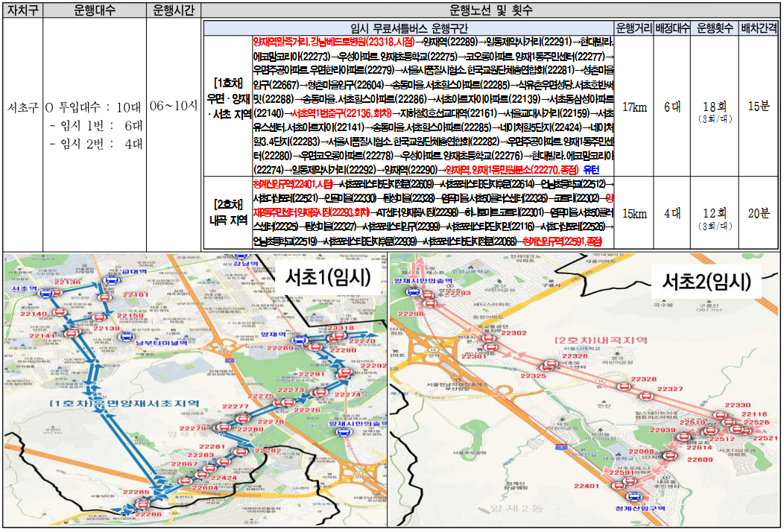
Task: Click the highway 1 shield on 서초2 map
Action: tap(562, 446)
